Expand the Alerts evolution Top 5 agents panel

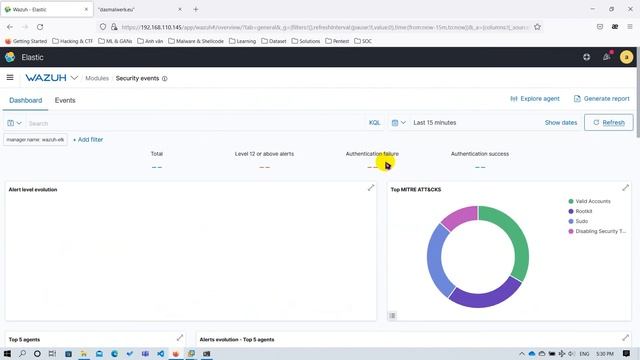(x=625, y=338)
